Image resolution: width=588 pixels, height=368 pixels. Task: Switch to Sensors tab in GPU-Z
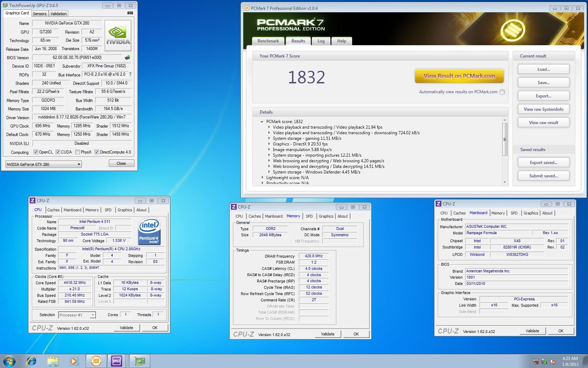[40, 14]
